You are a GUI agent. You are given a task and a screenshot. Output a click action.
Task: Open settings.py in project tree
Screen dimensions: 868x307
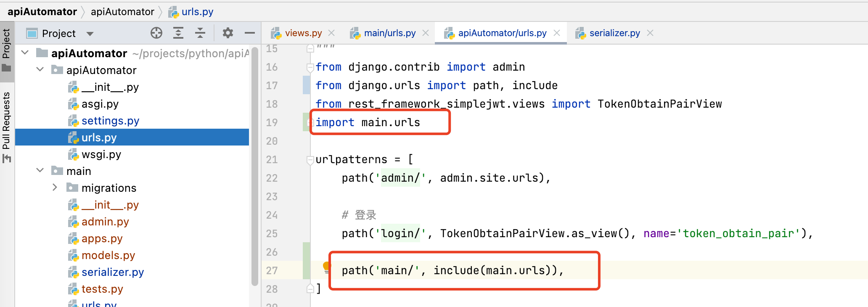110,121
